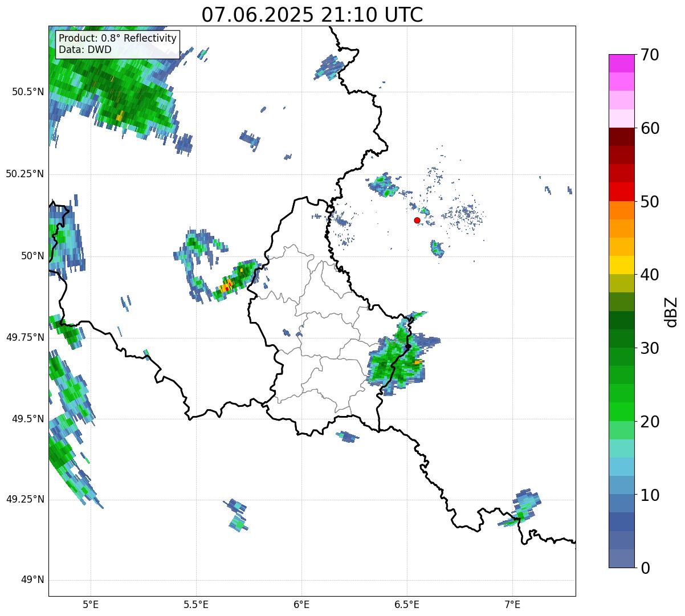The width and height of the screenshot is (685, 616).
Task: Click the orange swatch just below 50 dBZ
Action: (621, 210)
